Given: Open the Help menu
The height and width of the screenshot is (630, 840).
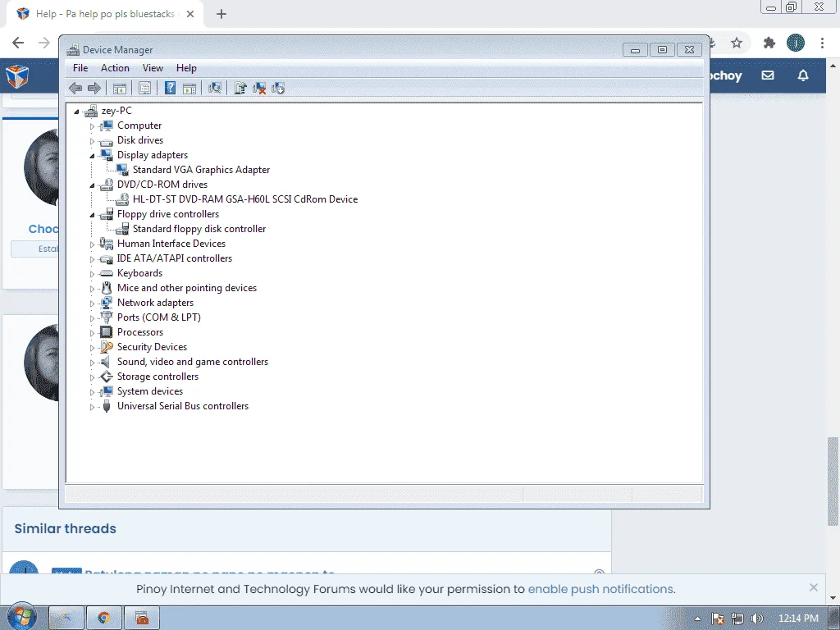Looking at the screenshot, I should [186, 68].
